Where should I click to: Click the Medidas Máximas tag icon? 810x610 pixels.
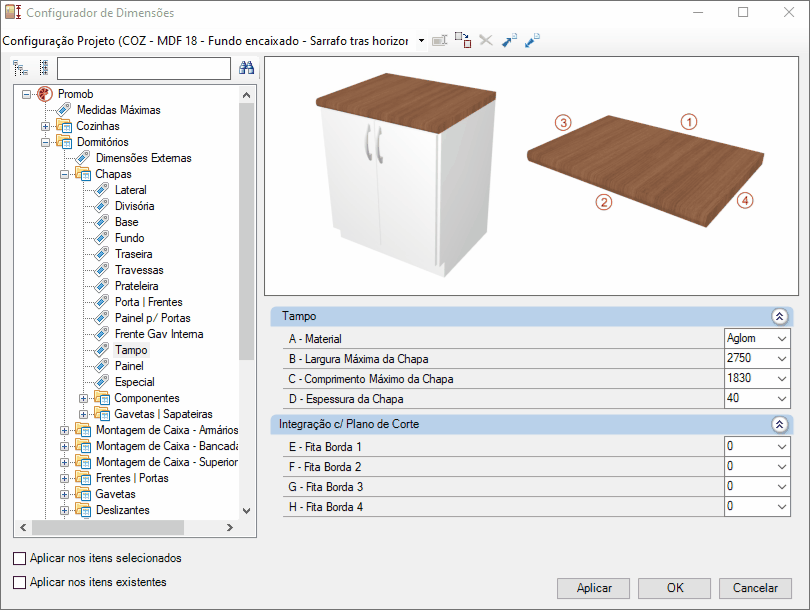64,110
